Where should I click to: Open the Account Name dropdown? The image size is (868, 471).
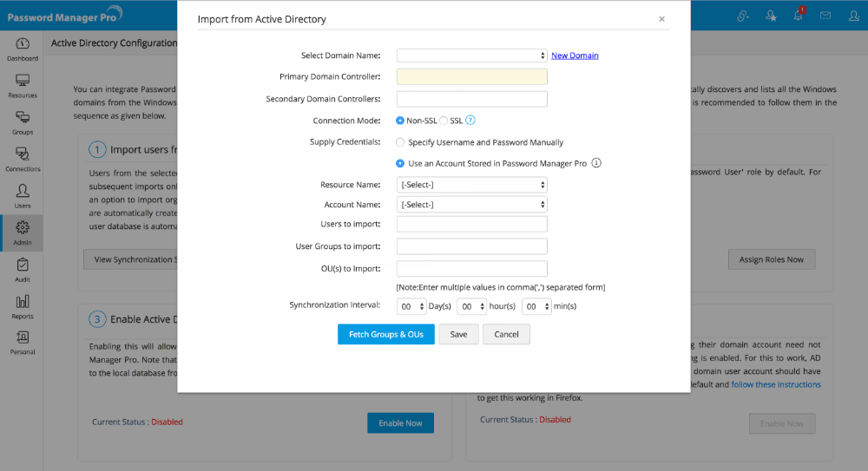[471, 205]
